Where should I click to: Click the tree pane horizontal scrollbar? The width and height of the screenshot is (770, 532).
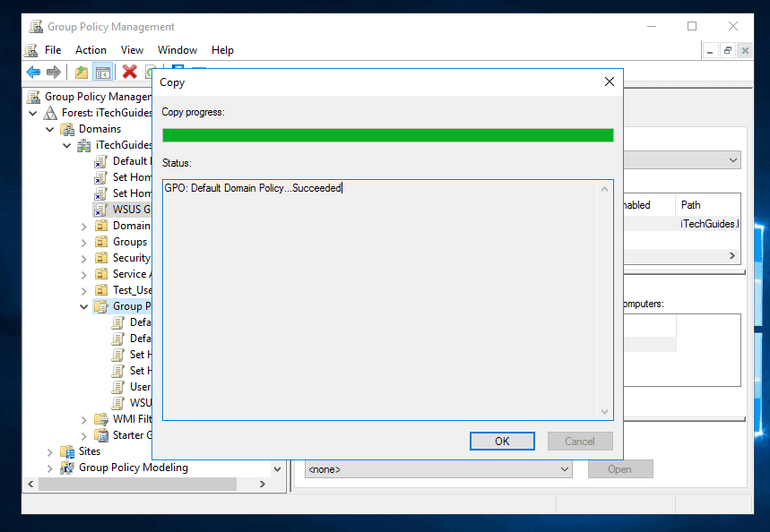click(x=137, y=484)
